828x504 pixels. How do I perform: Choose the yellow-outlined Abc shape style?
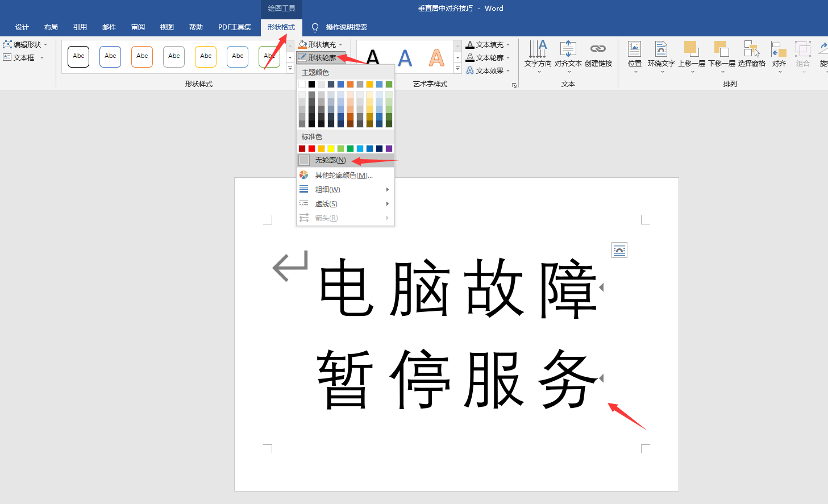[x=206, y=56]
